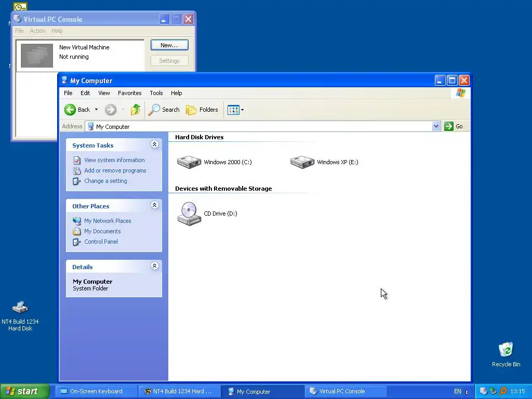The image size is (532, 399).
Task: Switch to NT4 Build 1234 Hard taskbar button
Action: [179, 391]
